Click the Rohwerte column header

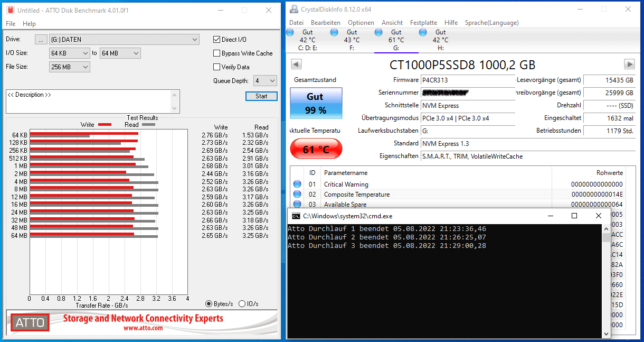click(x=610, y=173)
